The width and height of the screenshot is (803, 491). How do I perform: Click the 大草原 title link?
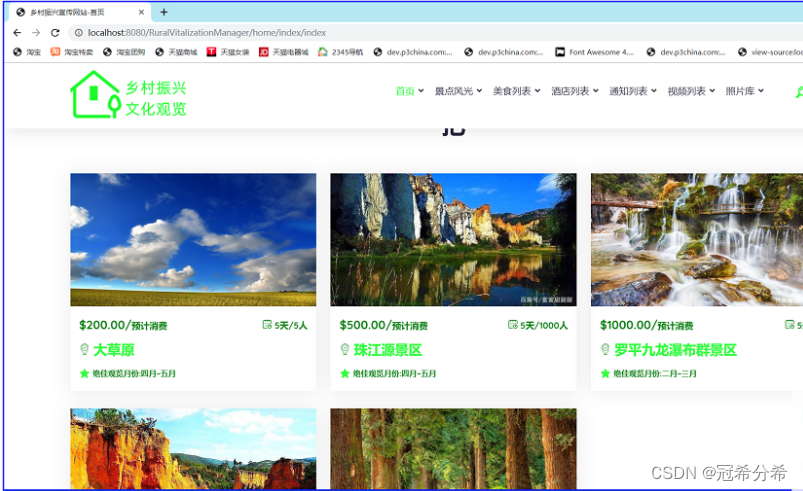coord(114,350)
